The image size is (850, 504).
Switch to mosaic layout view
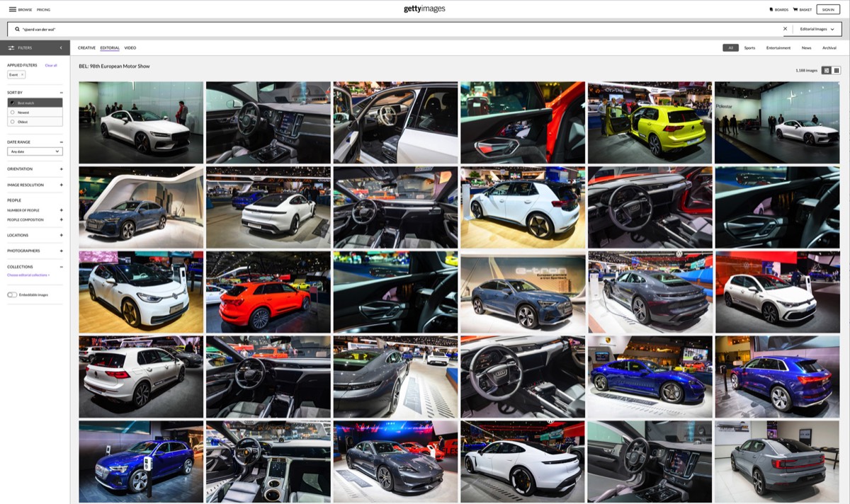(826, 71)
